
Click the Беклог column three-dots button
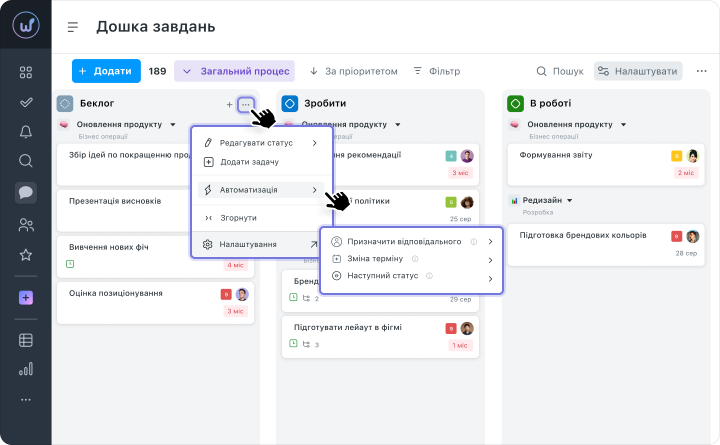pos(246,105)
